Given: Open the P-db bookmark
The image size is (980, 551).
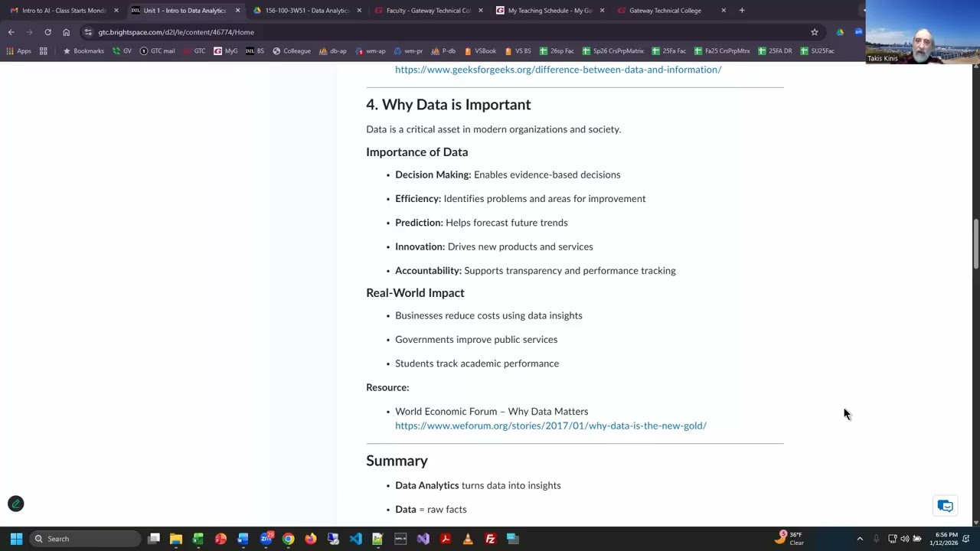Looking at the screenshot, I should 443,51.
